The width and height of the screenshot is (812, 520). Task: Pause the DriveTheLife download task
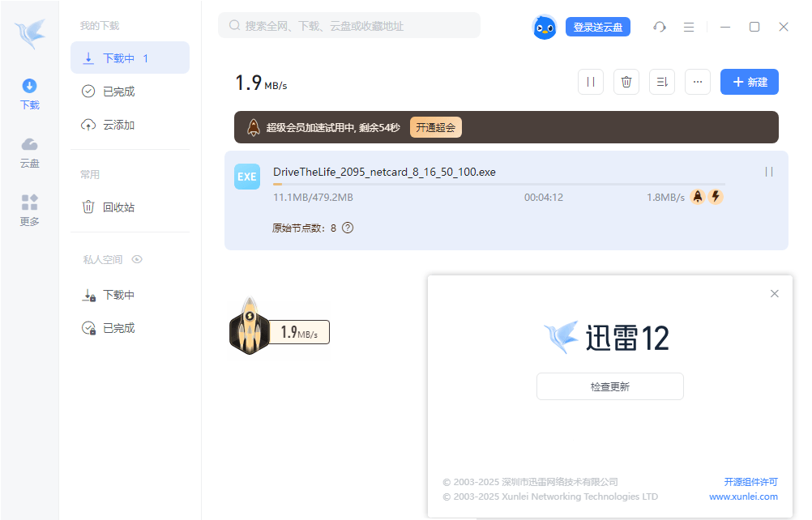[769, 172]
